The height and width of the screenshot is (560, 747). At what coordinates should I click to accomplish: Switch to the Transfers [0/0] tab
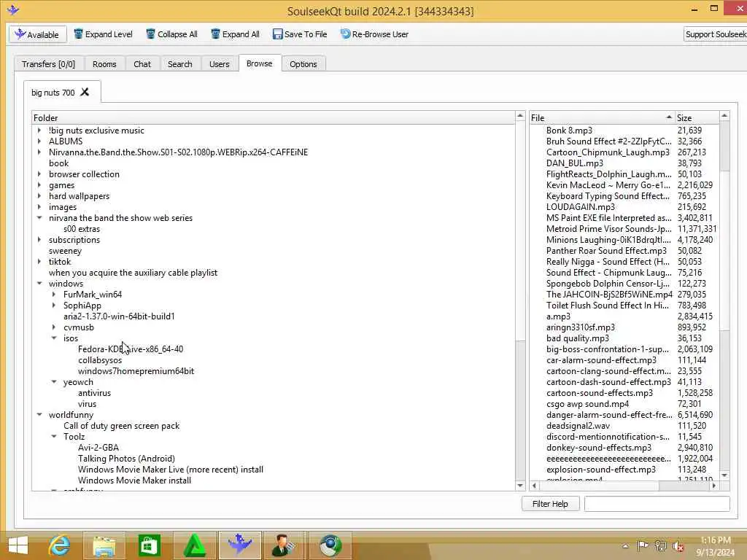[49, 64]
